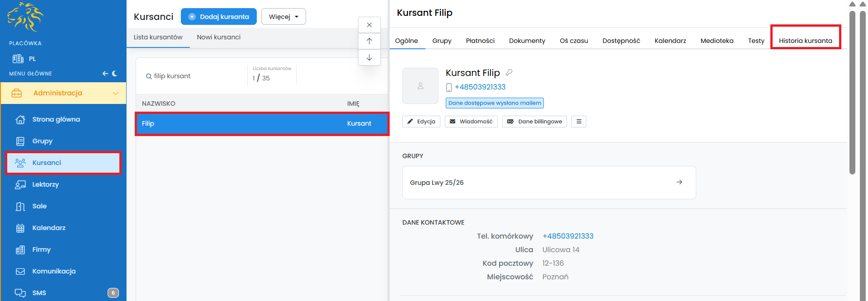Image resolution: width=868 pixels, height=301 pixels.
Task: Go to next student with down arrow
Action: [369, 57]
